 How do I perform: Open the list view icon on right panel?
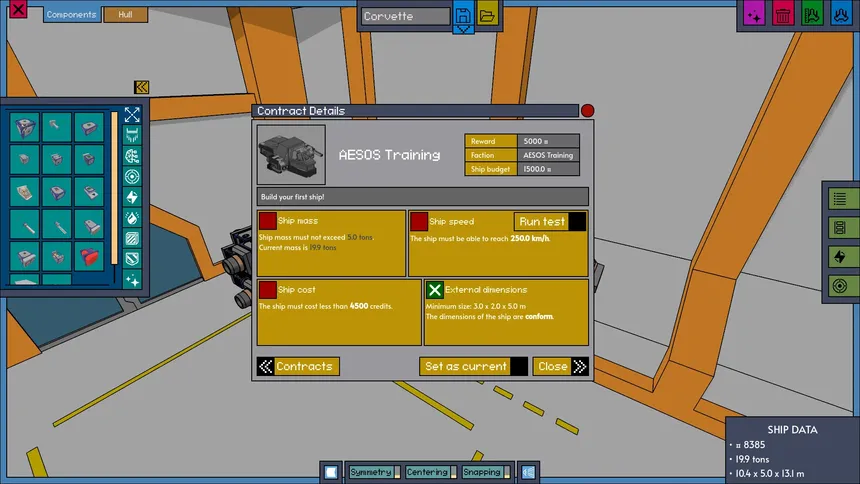point(840,200)
